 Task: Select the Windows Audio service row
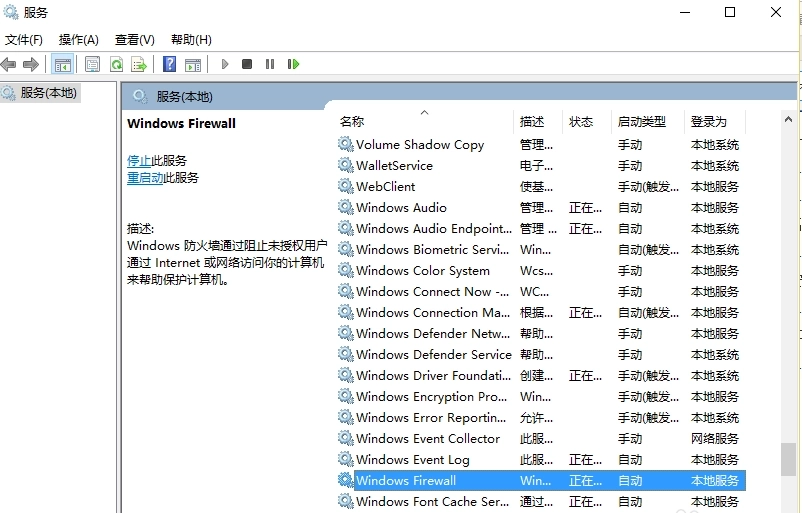(x=401, y=208)
